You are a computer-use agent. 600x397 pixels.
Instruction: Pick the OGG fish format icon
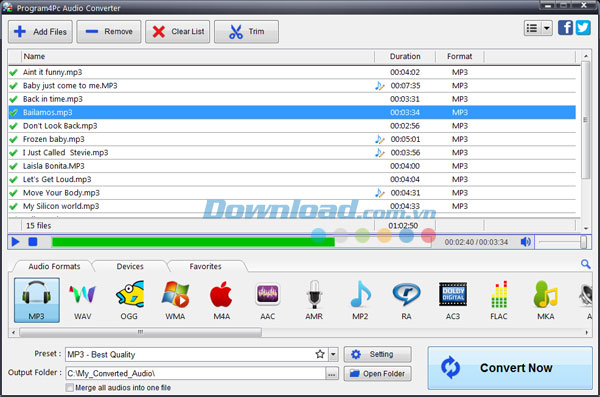coord(129,300)
